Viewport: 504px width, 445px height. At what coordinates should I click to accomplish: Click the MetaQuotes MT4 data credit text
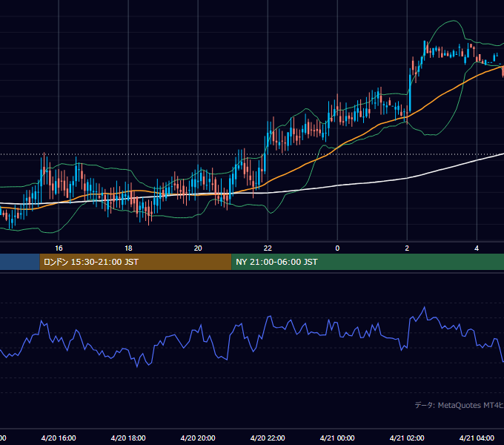click(x=459, y=405)
